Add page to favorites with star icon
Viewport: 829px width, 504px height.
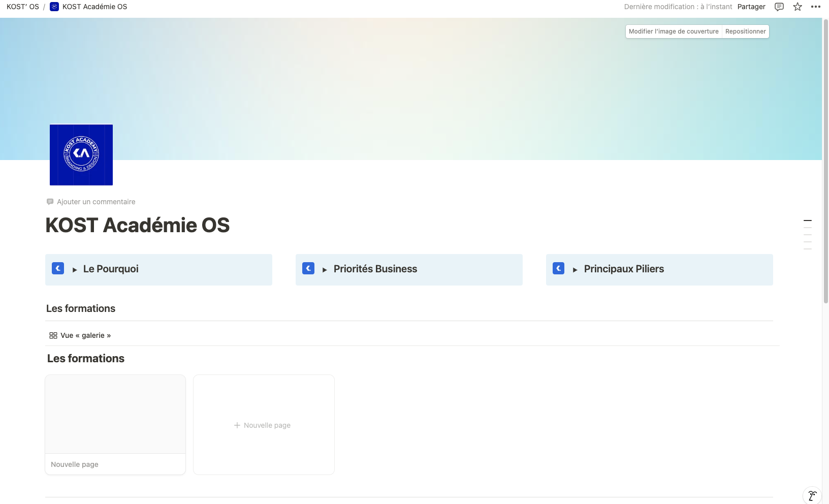[798, 7]
